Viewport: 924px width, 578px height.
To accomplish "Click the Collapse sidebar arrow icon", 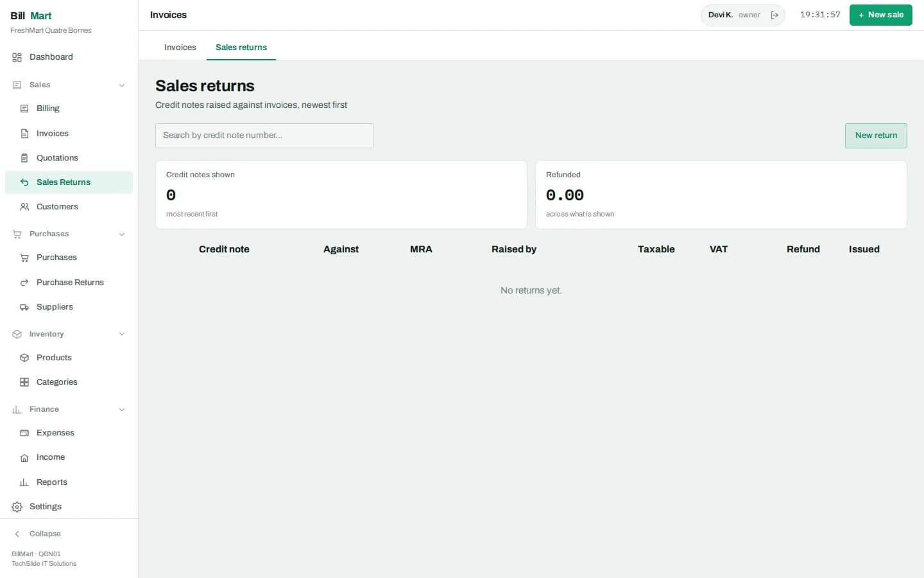I will [17, 534].
